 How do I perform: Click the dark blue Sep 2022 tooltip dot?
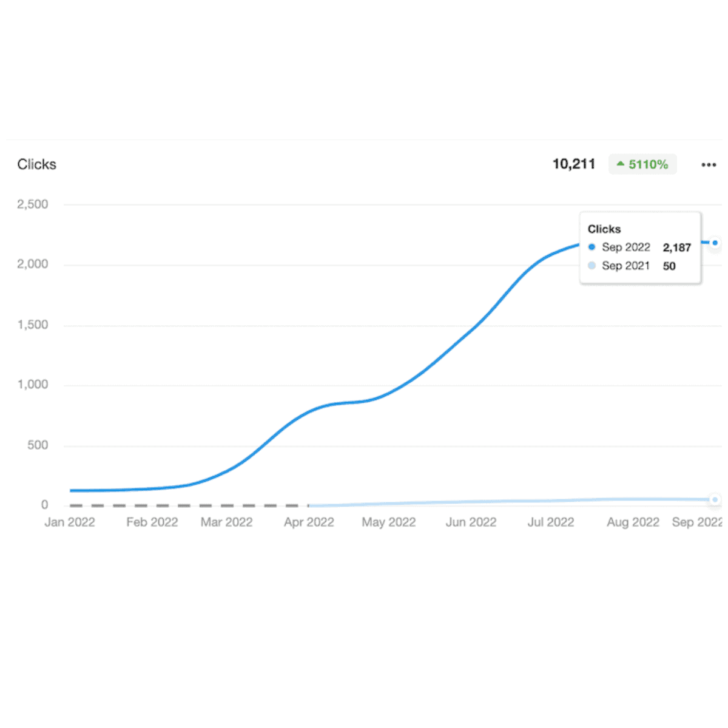(x=592, y=247)
